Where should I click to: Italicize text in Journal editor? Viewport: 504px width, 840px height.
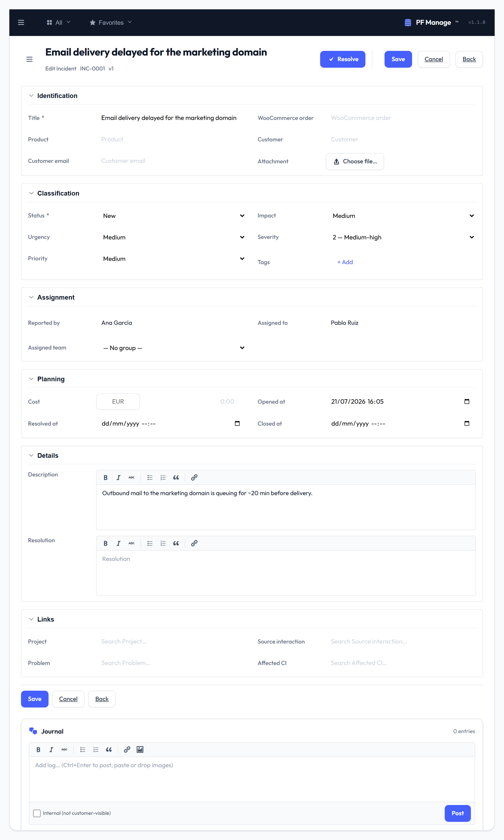(51, 749)
